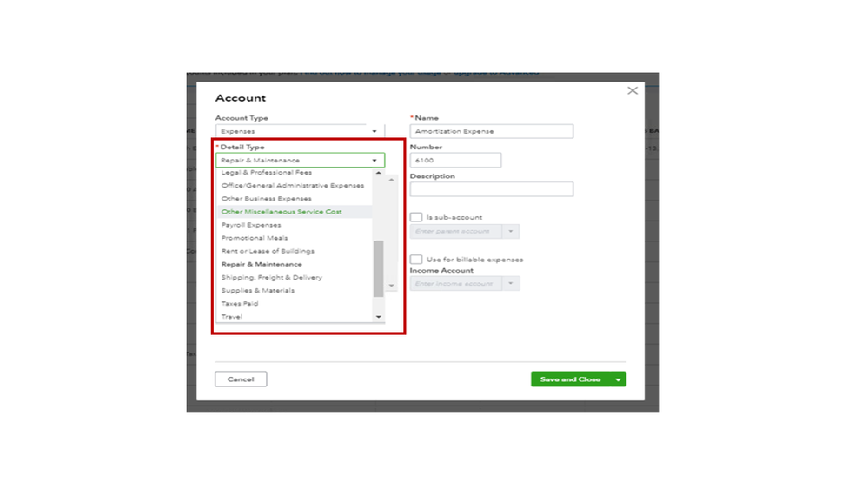The image size is (868, 488).
Task: Pick Supplies & Materials option
Action: click(x=257, y=291)
